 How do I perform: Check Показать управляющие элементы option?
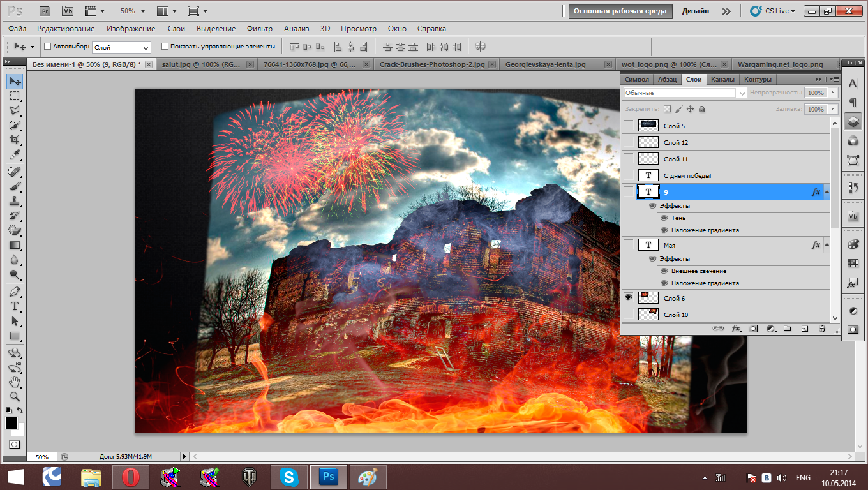coord(165,47)
